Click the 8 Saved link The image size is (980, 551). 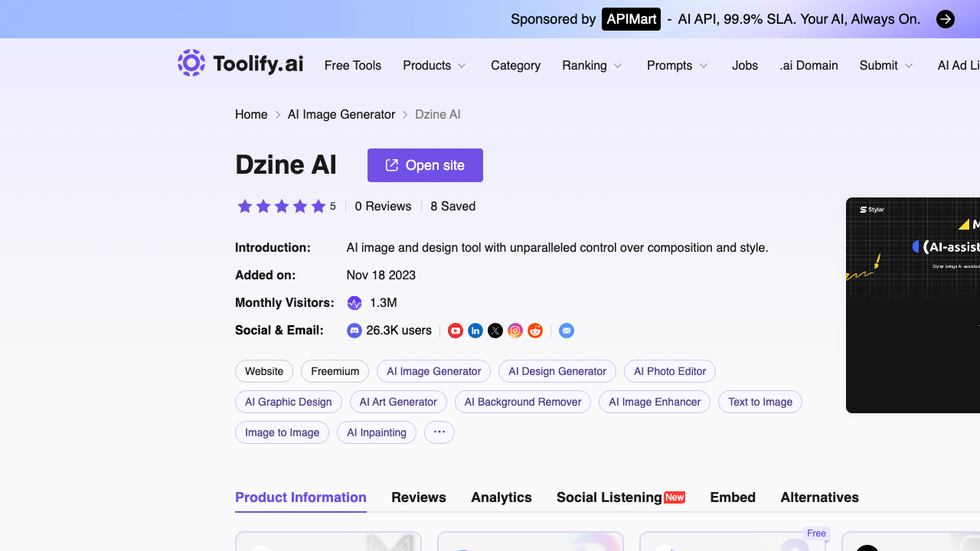453,207
